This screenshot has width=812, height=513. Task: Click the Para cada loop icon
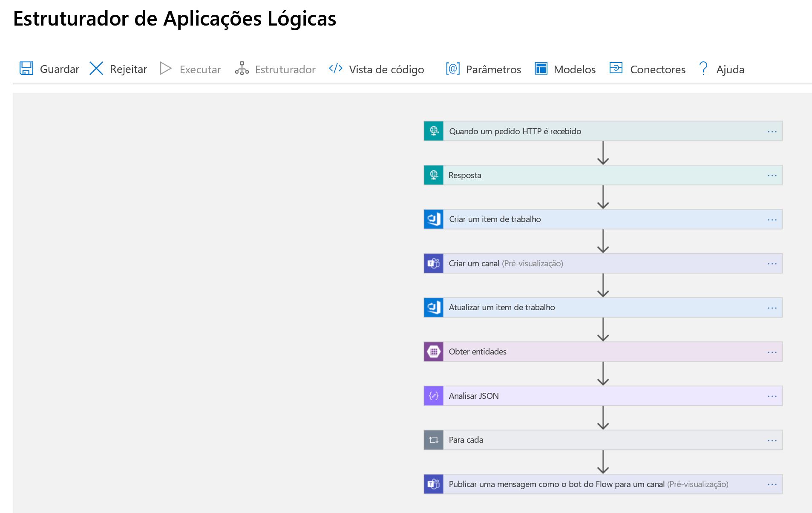pos(434,440)
